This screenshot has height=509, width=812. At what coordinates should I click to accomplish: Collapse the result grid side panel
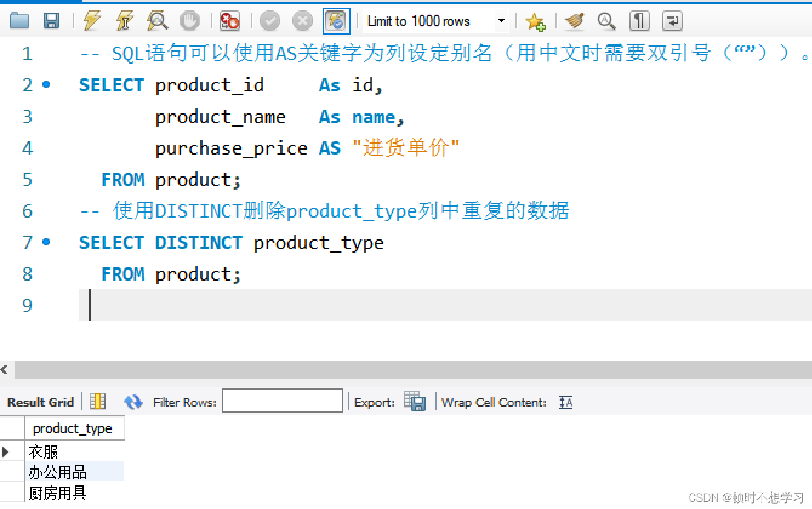point(4,370)
